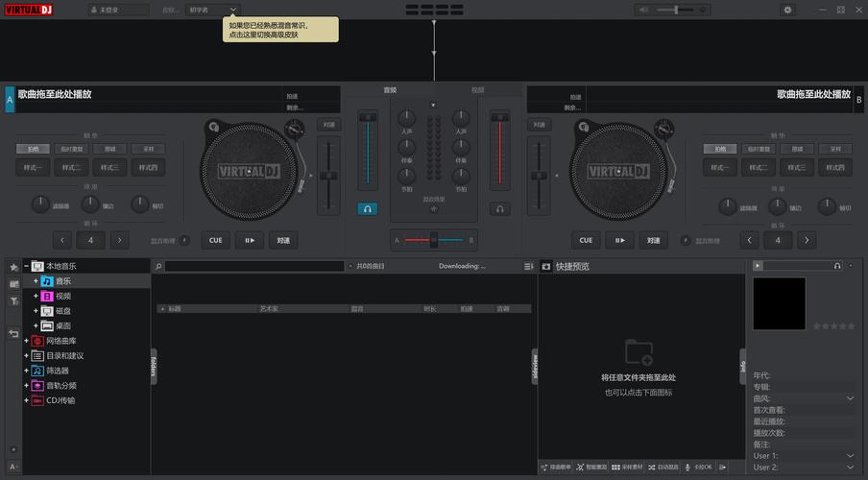Select the audio mixer tab
The width and height of the screenshot is (868, 480).
click(390, 89)
